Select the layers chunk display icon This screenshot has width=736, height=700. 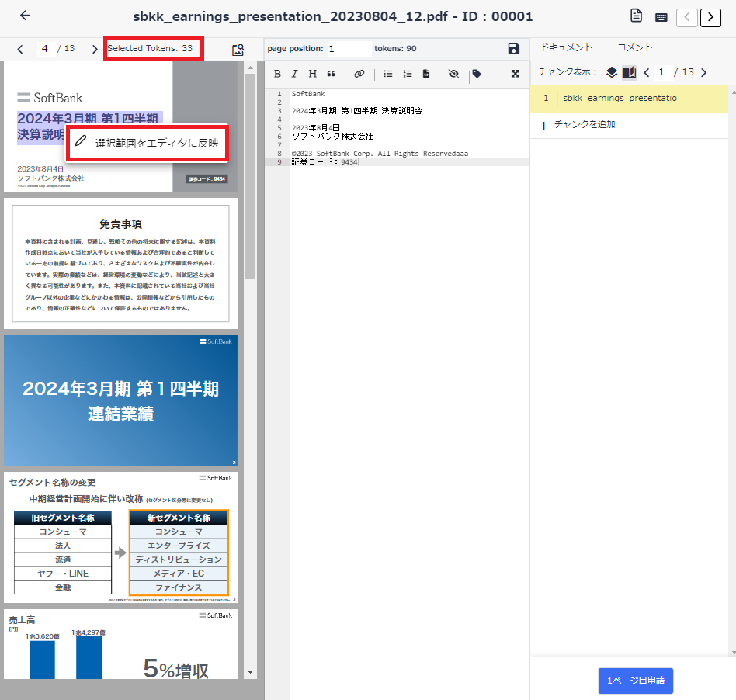611,72
